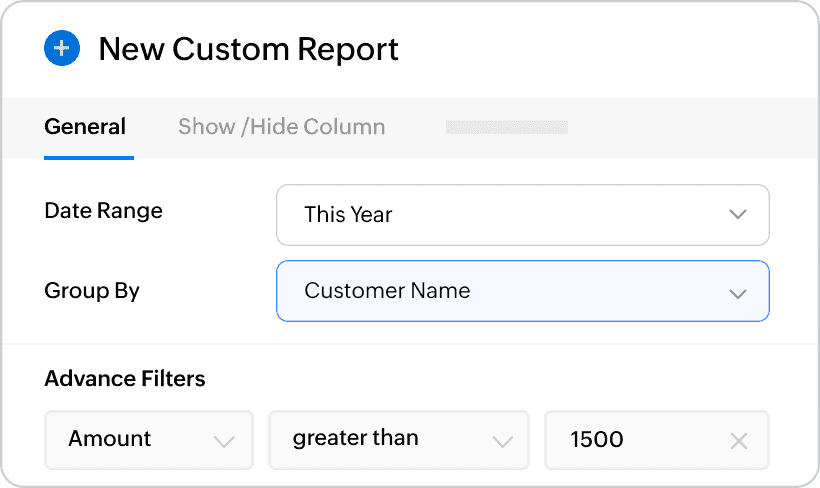Click the This Year selected text

click(x=348, y=215)
